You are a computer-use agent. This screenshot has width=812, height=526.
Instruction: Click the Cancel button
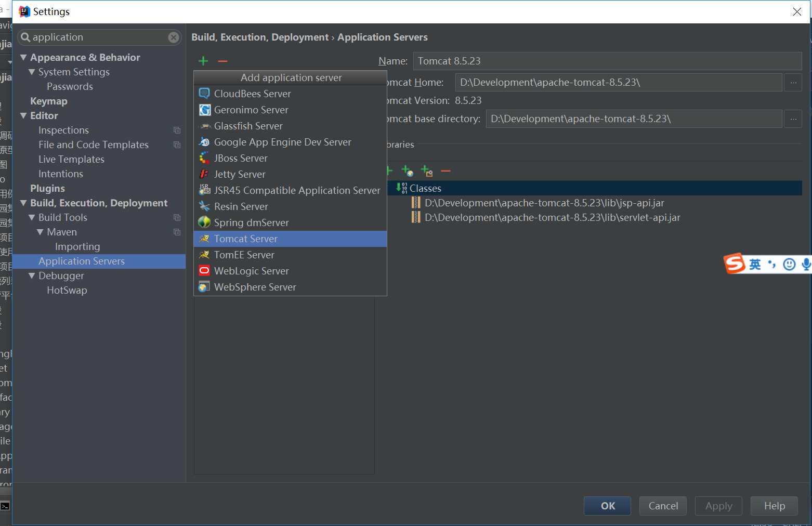(x=663, y=506)
